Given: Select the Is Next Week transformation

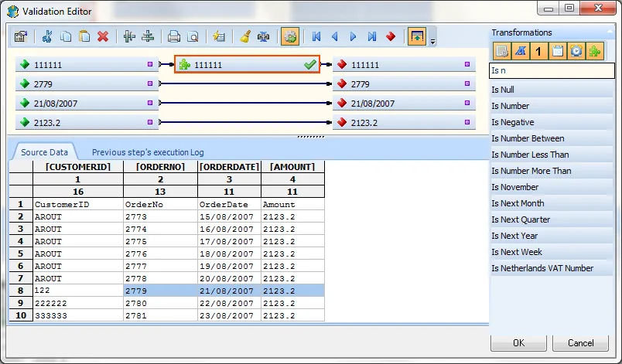Looking at the screenshot, I should tap(552, 252).
